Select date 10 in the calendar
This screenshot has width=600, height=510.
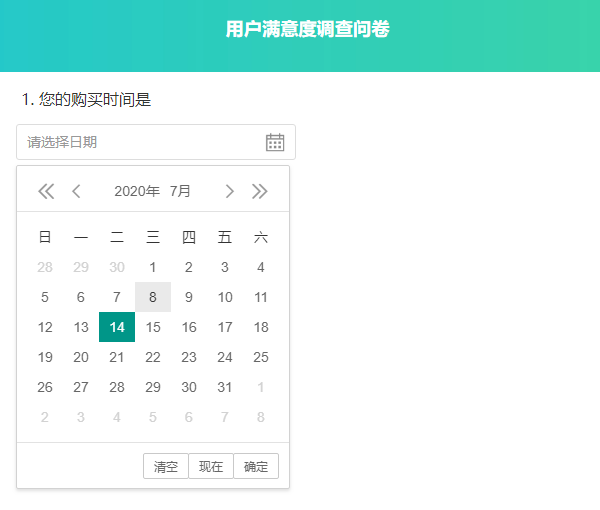pyautogui.click(x=225, y=297)
